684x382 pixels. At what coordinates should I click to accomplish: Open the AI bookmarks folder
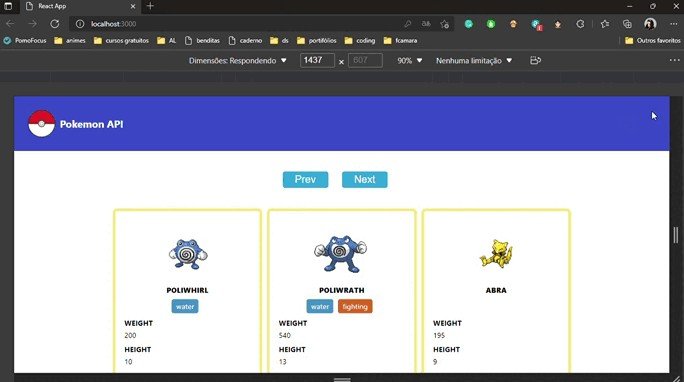[167, 41]
